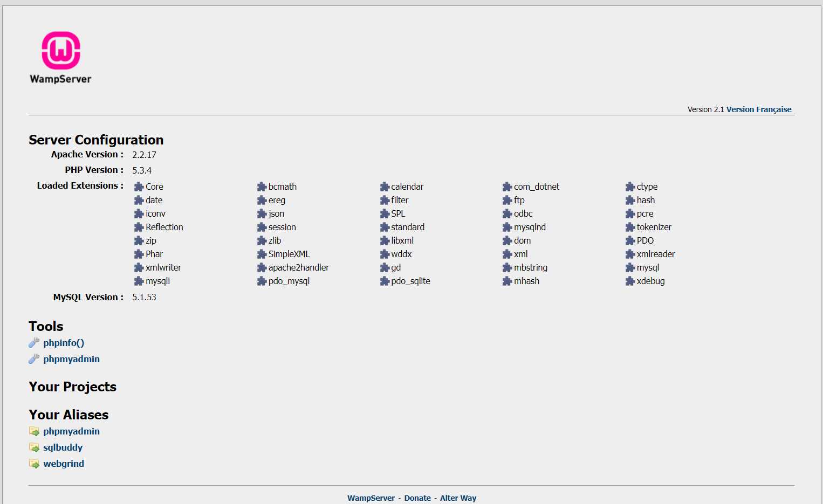The width and height of the screenshot is (823, 504).
Task: Click the WampServer logo
Action: point(60,58)
